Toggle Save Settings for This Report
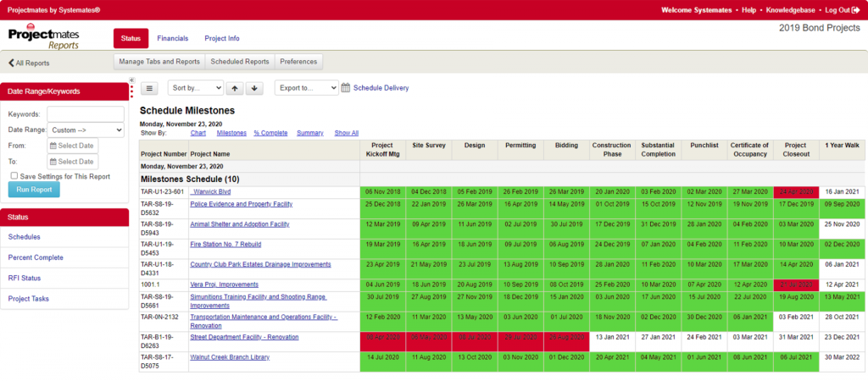 (x=14, y=176)
